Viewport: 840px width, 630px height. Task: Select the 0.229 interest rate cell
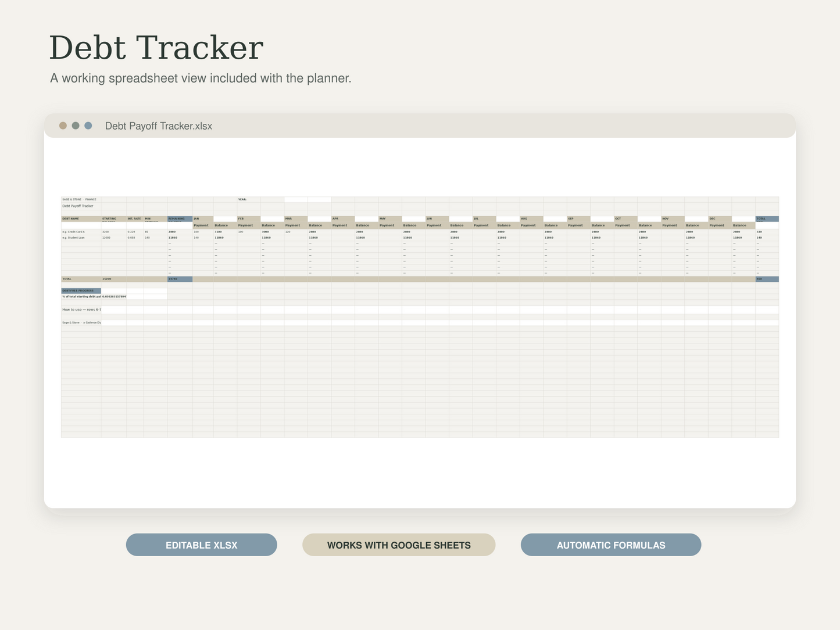point(135,231)
